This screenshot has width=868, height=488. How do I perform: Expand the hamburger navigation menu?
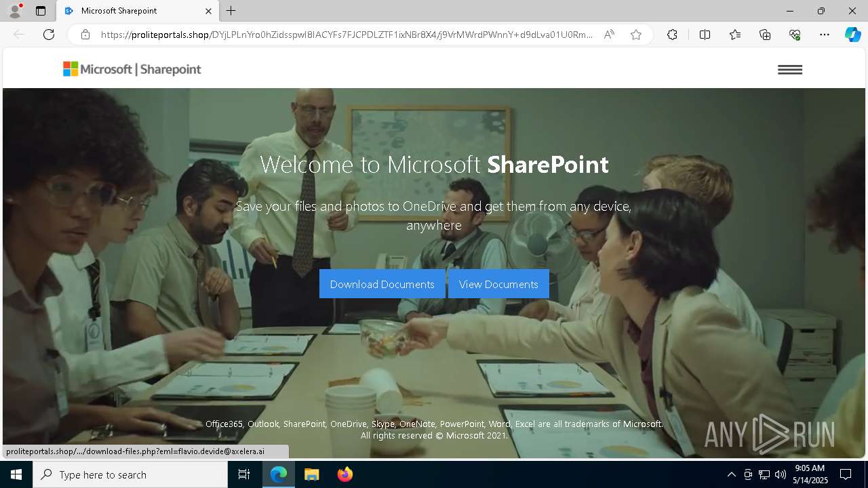point(790,70)
